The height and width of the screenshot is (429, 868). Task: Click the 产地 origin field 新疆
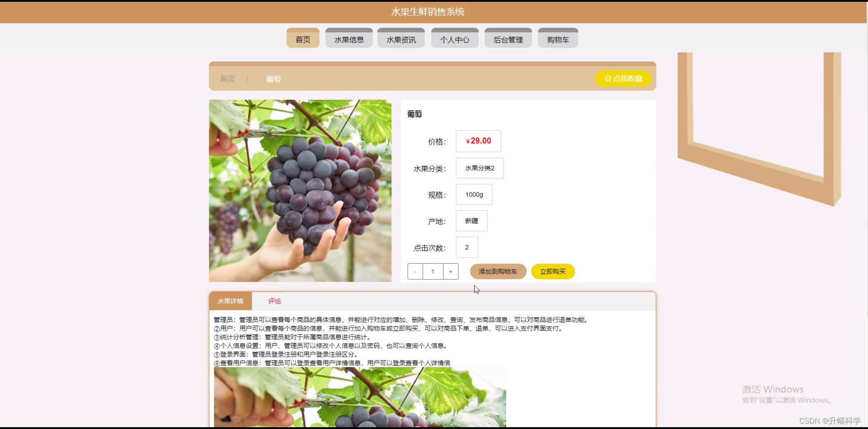pyautogui.click(x=472, y=221)
